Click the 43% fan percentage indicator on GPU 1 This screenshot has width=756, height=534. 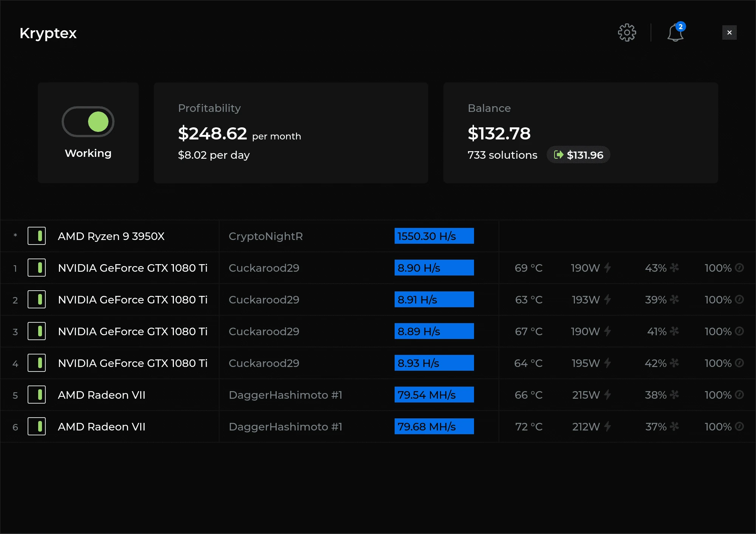point(655,268)
